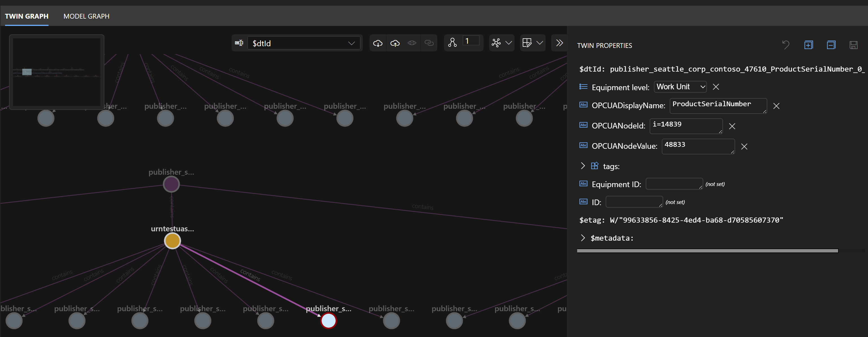Collapse panel with double chevron icon
Viewport: 868px width, 337px height.
559,43
